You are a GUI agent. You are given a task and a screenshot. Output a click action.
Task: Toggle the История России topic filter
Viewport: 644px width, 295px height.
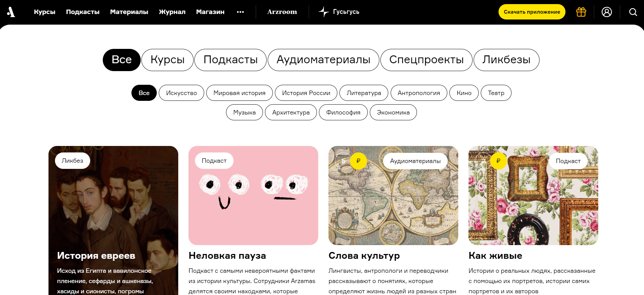[306, 93]
